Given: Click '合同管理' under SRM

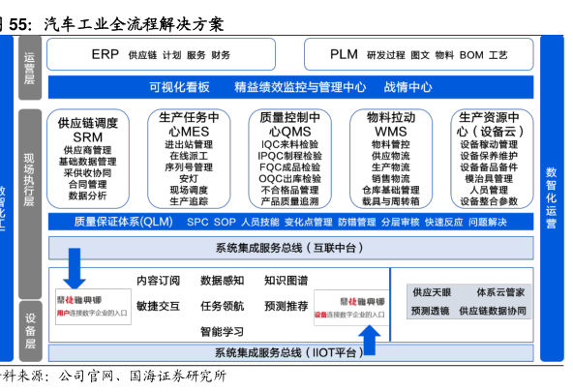Looking at the screenshot, I should coord(88,184).
